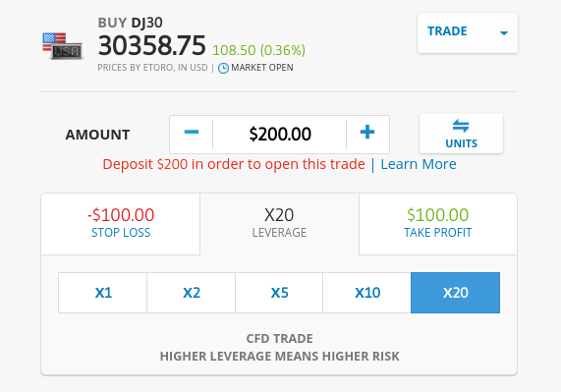Click the 30358.75 price display
This screenshot has height=392, width=561.
pyautogui.click(x=151, y=46)
